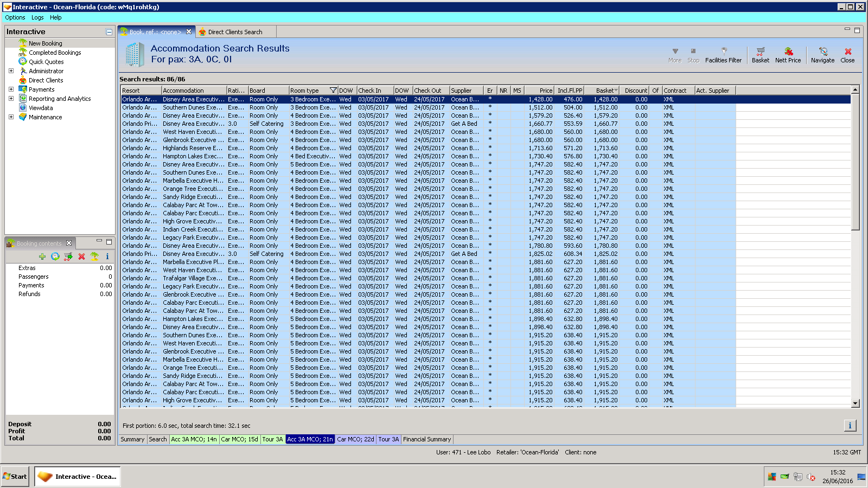Image resolution: width=868 pixels, height=488 pixels.
Task: Open Completed Bookings in the sidebar
Action: (55, 53)
